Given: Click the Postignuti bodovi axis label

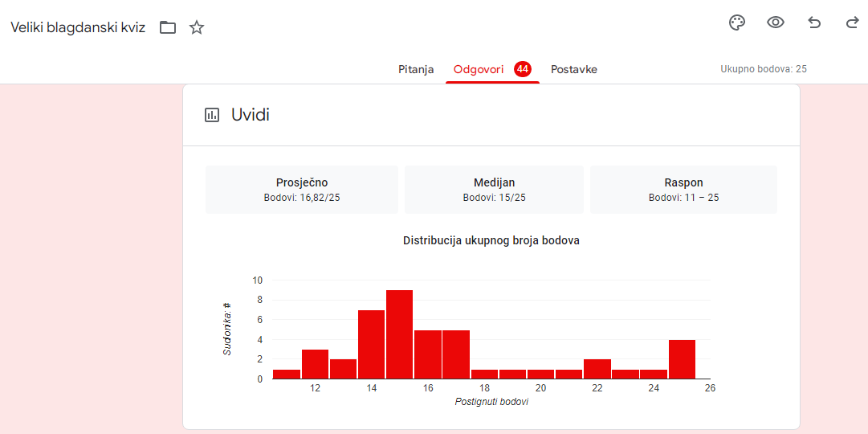Looking at the screenshot, I should (491, 402).
